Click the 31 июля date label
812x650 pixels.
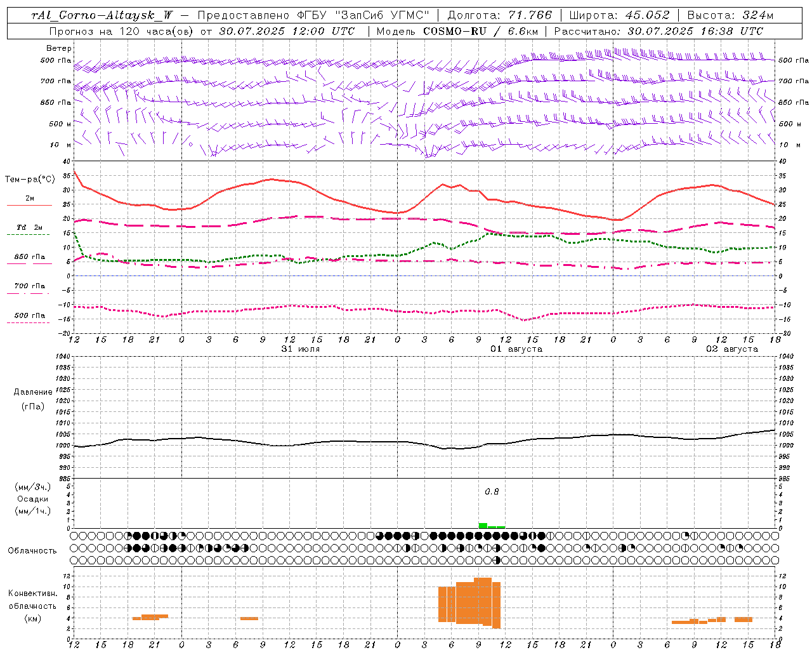pyautogui.click(x=300, y=349)
